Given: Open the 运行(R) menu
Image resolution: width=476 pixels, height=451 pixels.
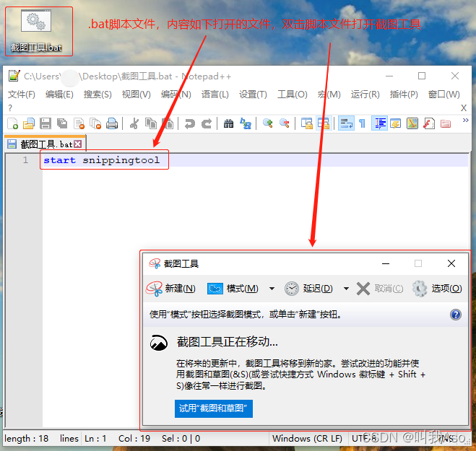Looking at the screenshot, I should pyautogui.click(x=365, y=95).
